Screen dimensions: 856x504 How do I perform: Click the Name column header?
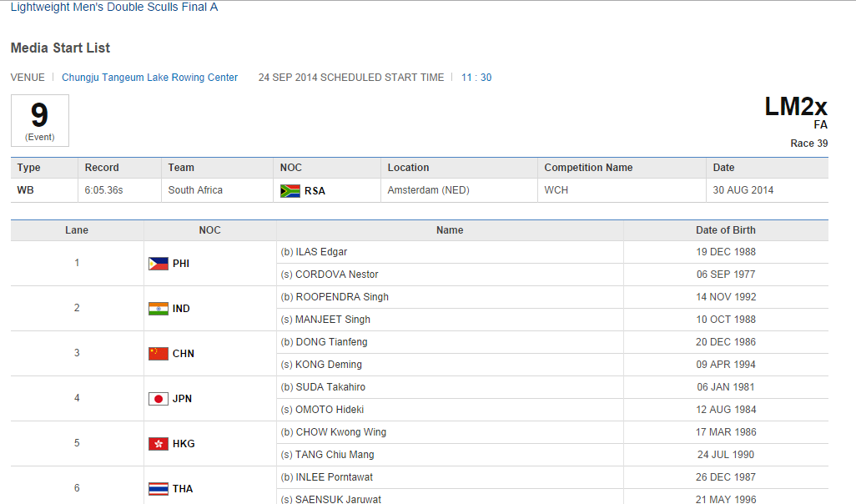click(450, 230)
